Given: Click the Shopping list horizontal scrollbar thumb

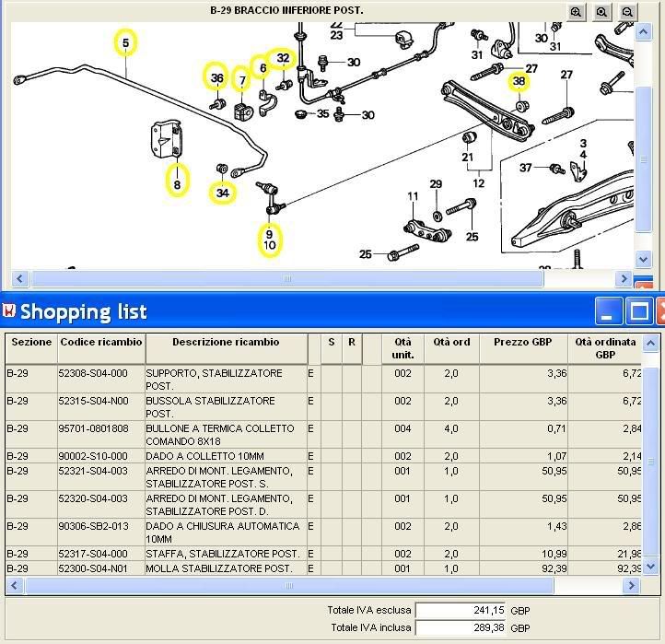Looking at the screenshot, I should (x=289, y=586).
